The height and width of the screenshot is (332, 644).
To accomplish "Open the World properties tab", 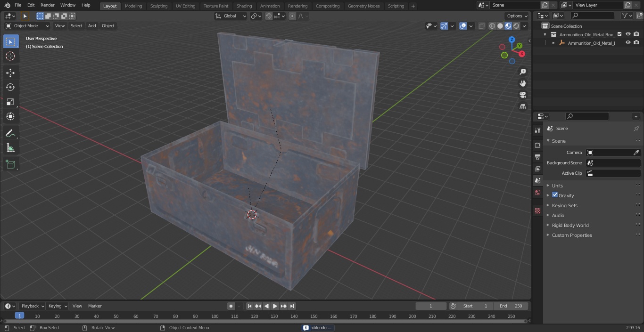I will (537, 192).
